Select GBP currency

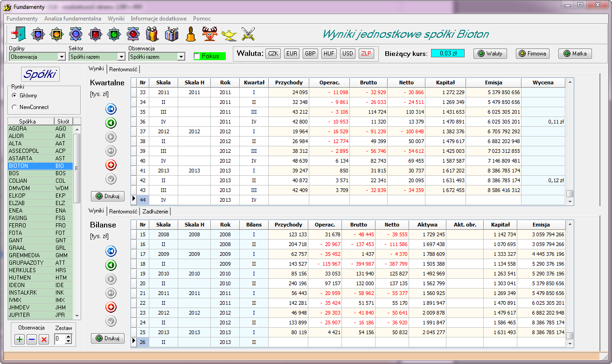click(x=310, y=54)
